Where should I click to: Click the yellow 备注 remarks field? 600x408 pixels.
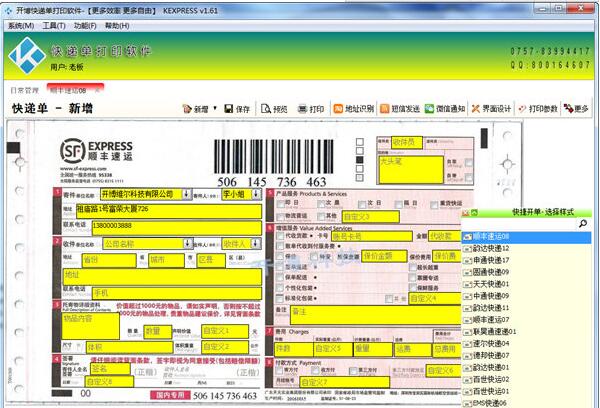point(375,315)
